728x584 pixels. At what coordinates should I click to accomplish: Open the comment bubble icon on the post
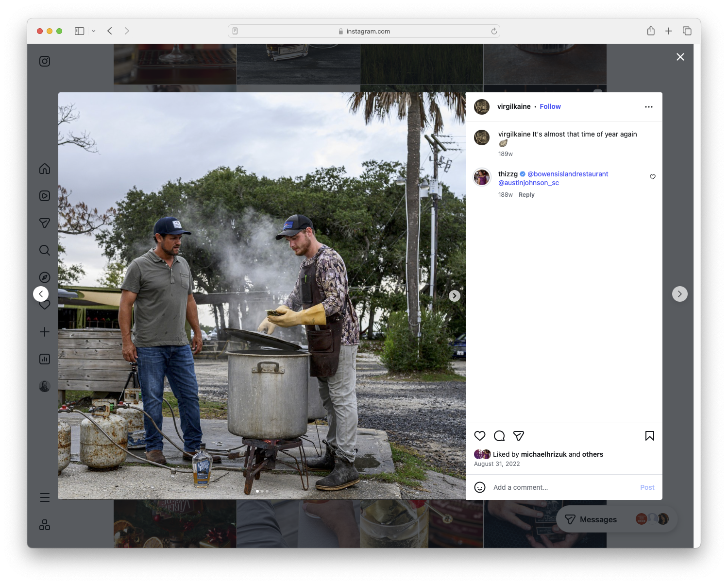(499, 436)
